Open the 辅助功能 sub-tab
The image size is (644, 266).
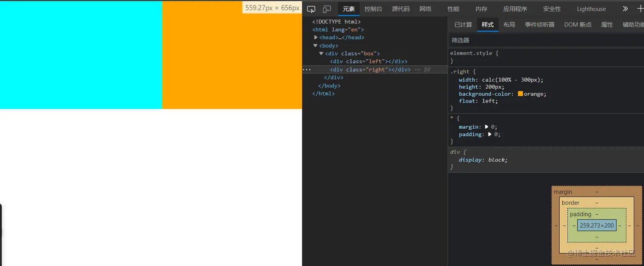633,25
